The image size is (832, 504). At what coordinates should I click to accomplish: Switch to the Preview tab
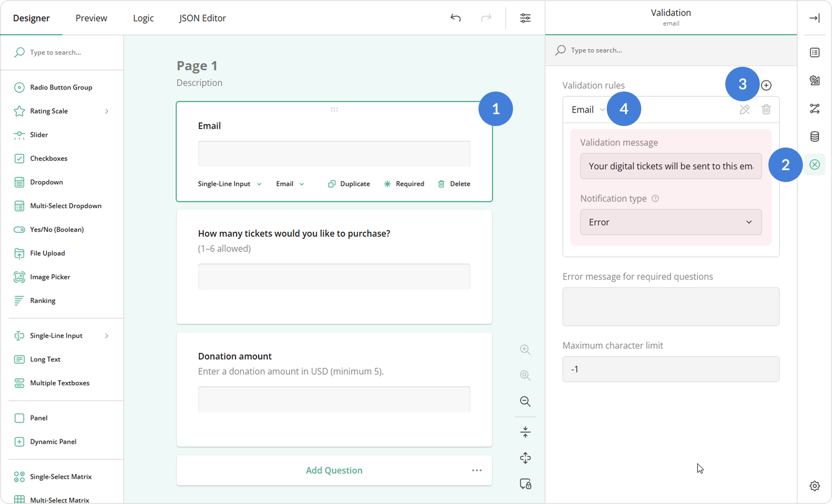click(91, 18)
